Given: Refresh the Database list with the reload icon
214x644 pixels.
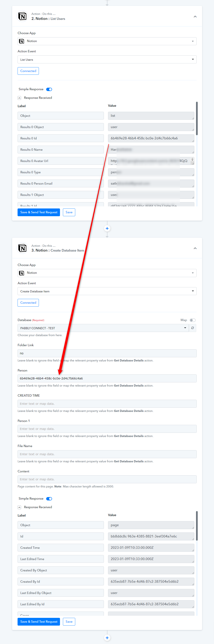Looking at the screenshot, I should point(192,328).
